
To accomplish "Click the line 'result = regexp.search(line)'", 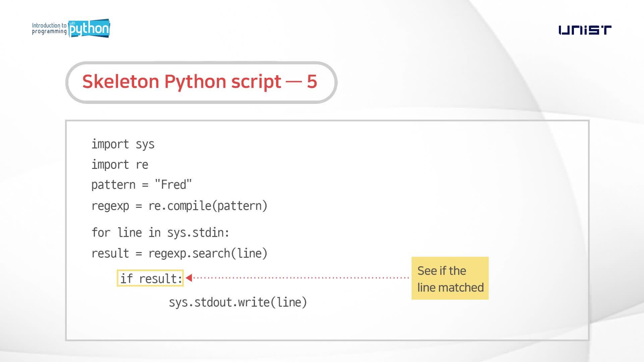I will click(179, 253).
